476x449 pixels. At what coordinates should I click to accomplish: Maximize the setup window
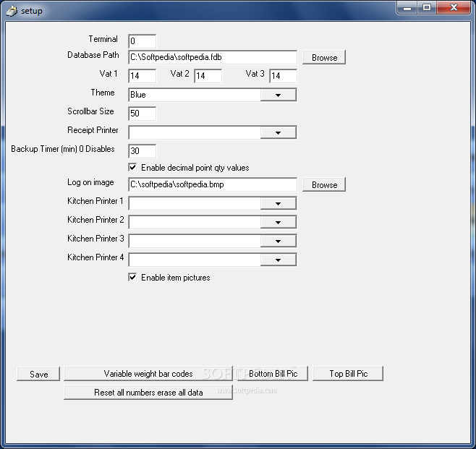click(x=427, y=7)
